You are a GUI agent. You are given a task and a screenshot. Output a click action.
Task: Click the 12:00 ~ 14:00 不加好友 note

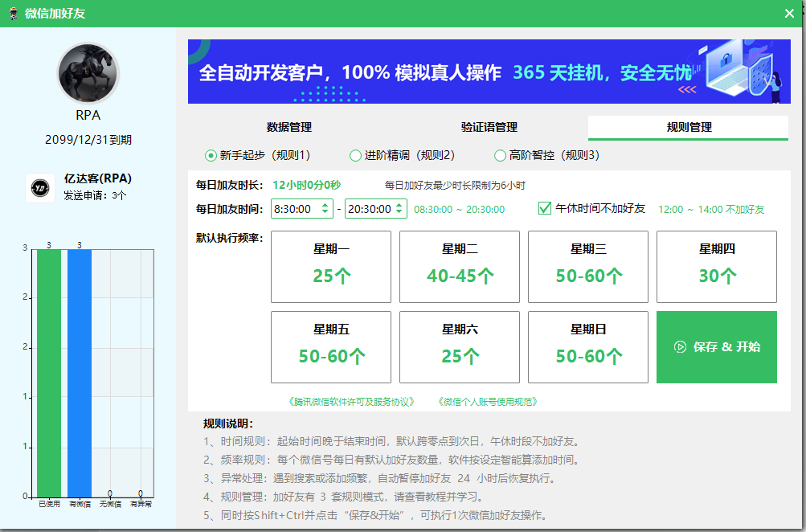711,209
